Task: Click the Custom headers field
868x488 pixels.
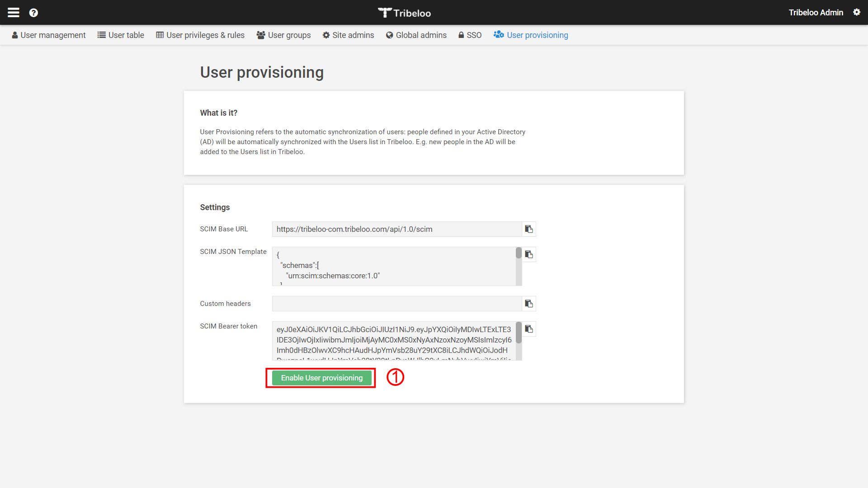Action: pos(397,304)
